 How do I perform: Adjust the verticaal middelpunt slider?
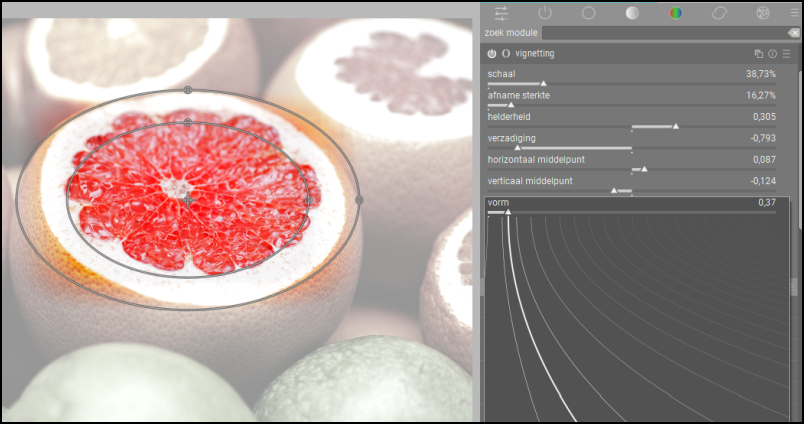point(632,191)
